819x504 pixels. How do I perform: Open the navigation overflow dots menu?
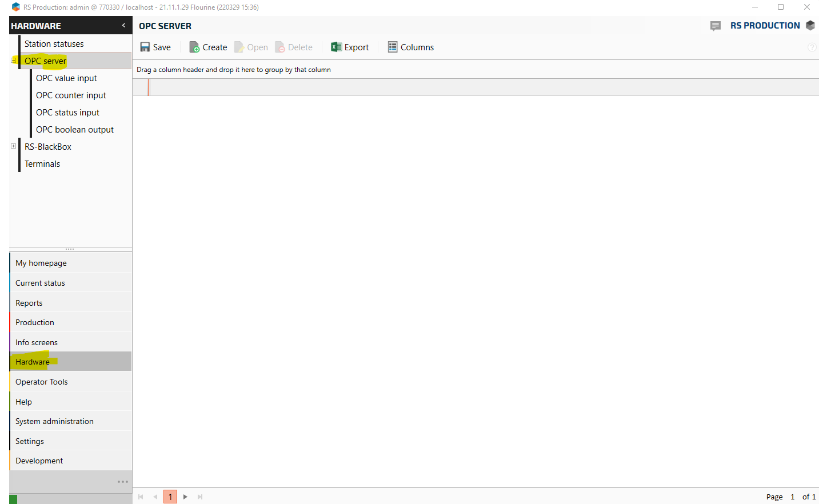click(x=122, y=482)
